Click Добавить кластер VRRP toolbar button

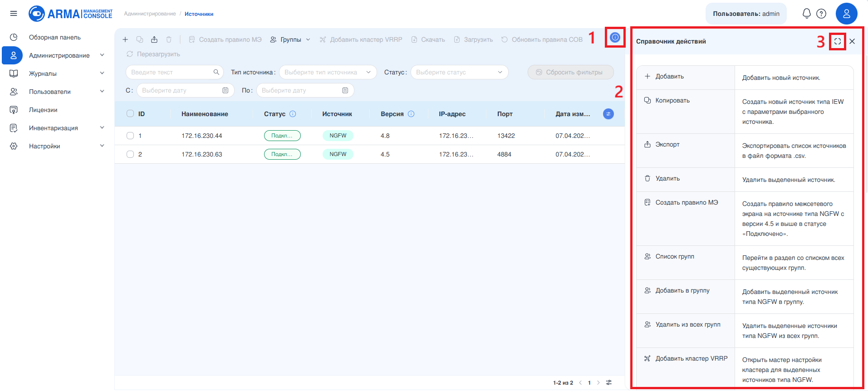point(361,39)
